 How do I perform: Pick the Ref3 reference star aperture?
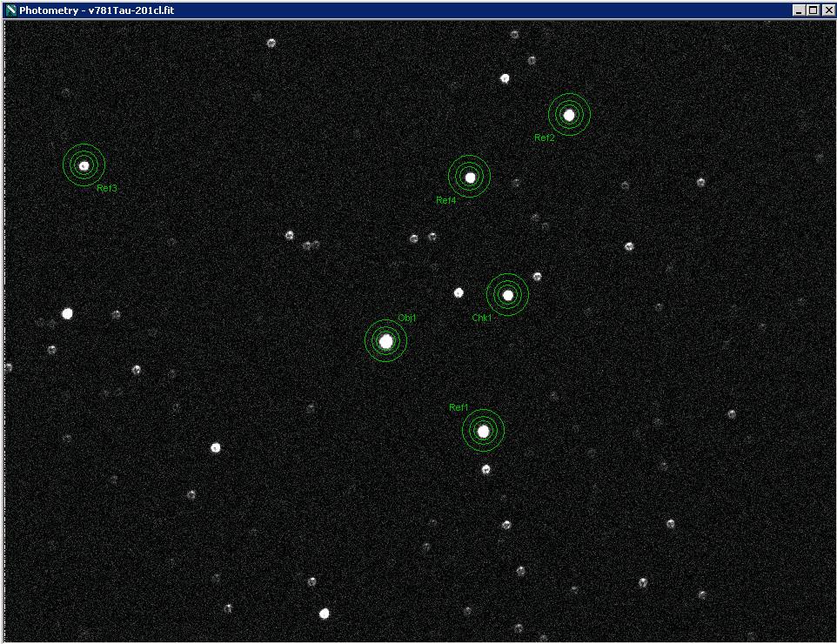click(84, 165)
